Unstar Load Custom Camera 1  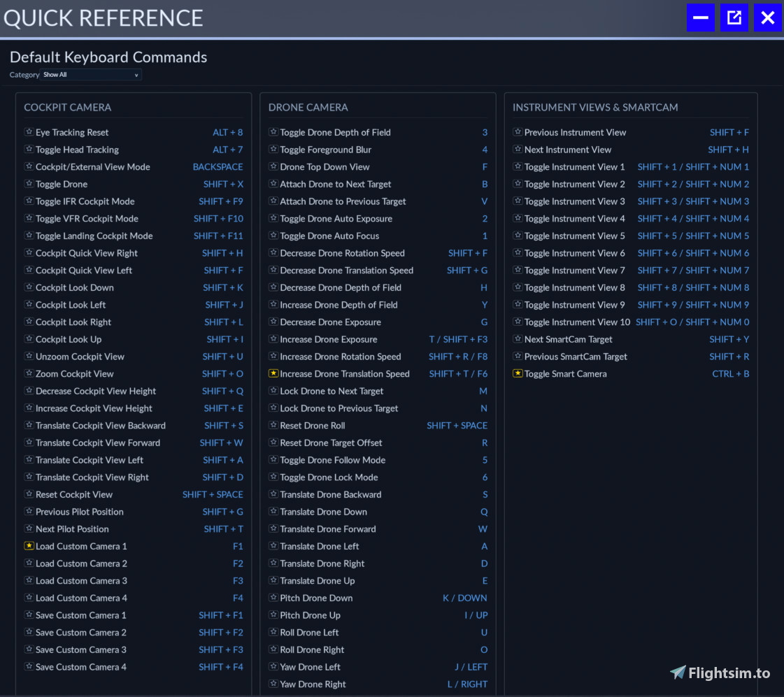pyautogui.click(x=29, y=545)
